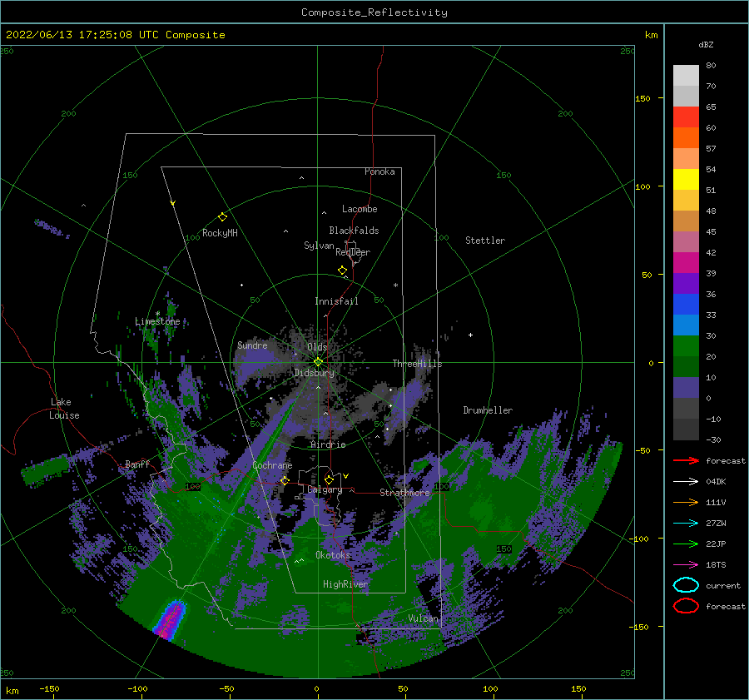Click the Sundre city label
This screenshot has width=749, height=700.
252,345
